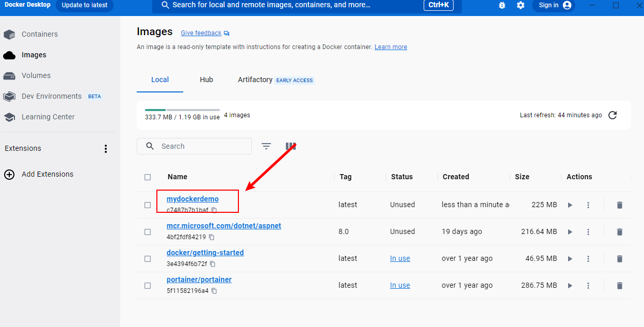Run the mydockerdemo image

570,205
